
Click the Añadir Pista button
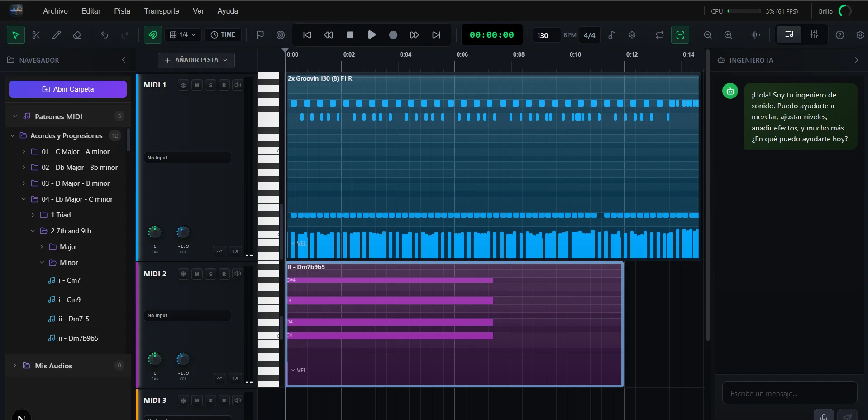pyautogui.click(x=196, y=60)
